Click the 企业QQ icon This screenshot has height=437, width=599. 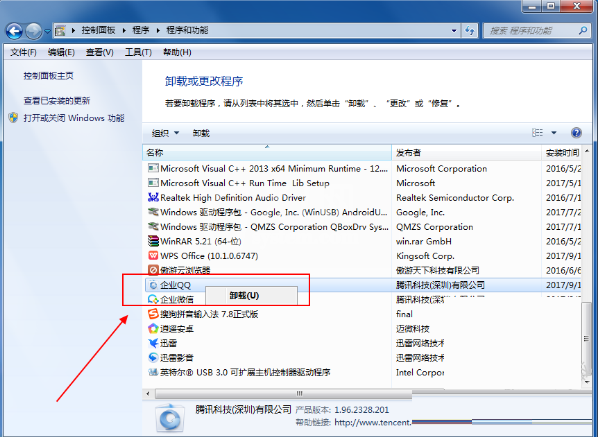tap(153, 285)
